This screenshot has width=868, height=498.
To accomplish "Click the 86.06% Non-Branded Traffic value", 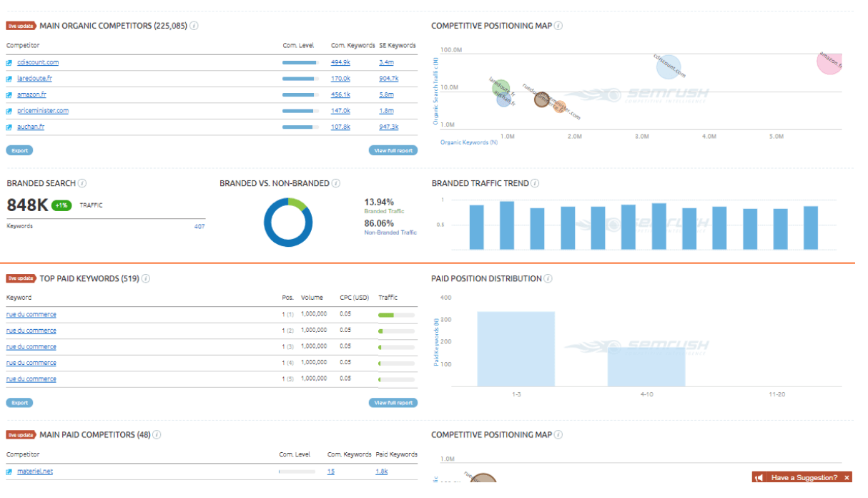I will pyautogui.click(x=379, y=223).
